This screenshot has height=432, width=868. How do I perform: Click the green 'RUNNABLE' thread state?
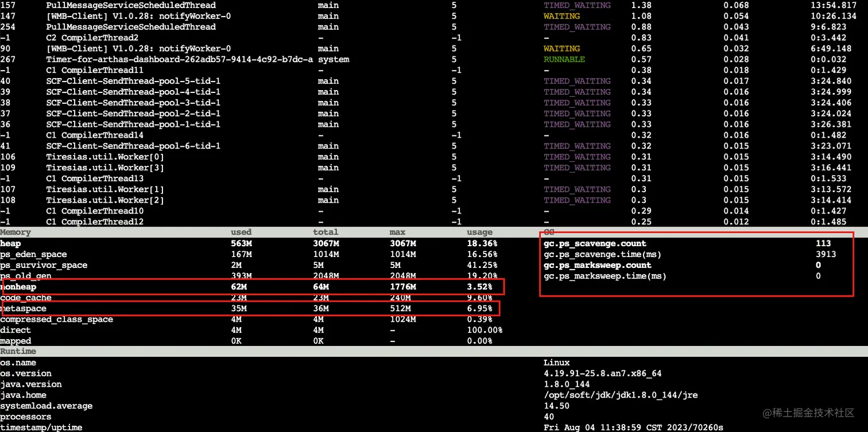pyautogui.click(x=564, y=60)
